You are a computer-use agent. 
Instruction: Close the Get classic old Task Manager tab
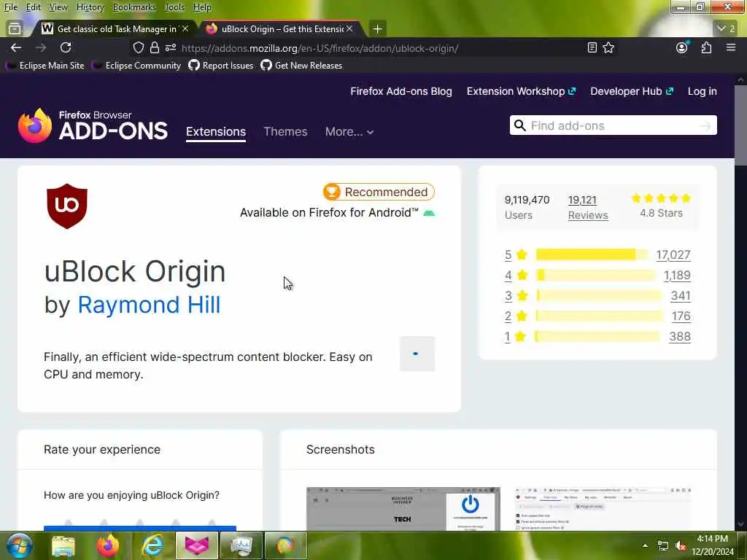tap(185, 29)
